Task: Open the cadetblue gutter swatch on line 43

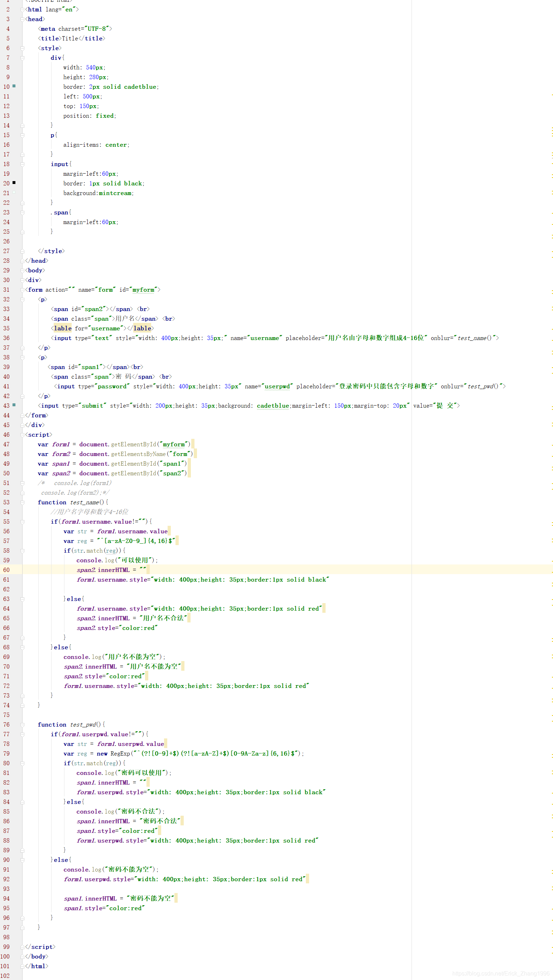Action: (14, 405)
